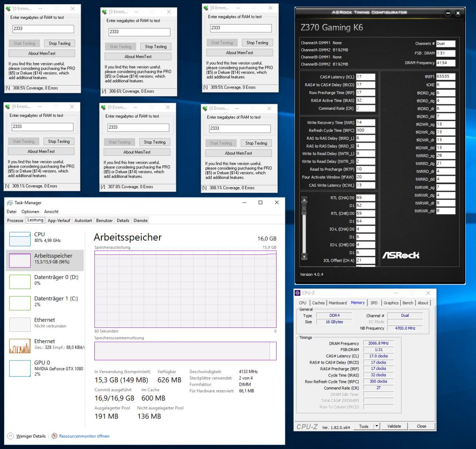Select the CPU graph in Task-Manager sidebar
Screen dimensions: 476x449
(20, 239)
